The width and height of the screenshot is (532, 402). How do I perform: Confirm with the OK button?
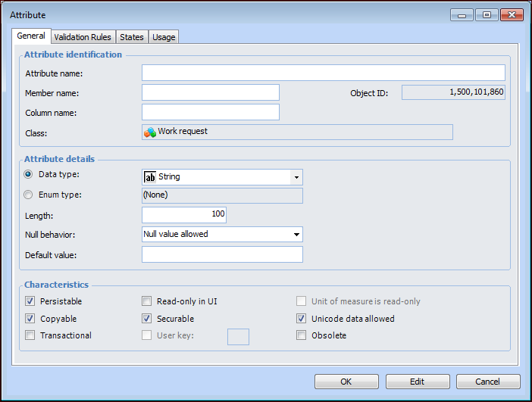pos(346,382)
